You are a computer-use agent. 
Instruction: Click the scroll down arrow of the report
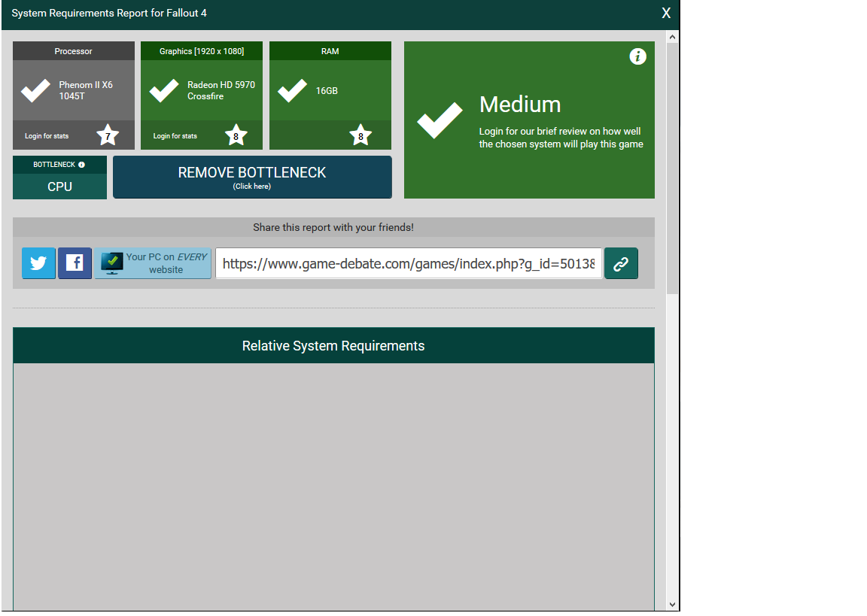click(672, 605)
